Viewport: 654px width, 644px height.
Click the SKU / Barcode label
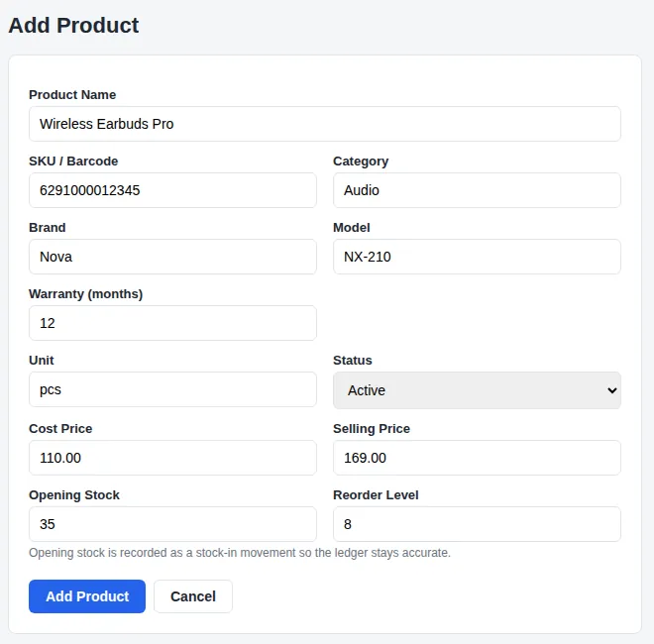tap(73, 161)
